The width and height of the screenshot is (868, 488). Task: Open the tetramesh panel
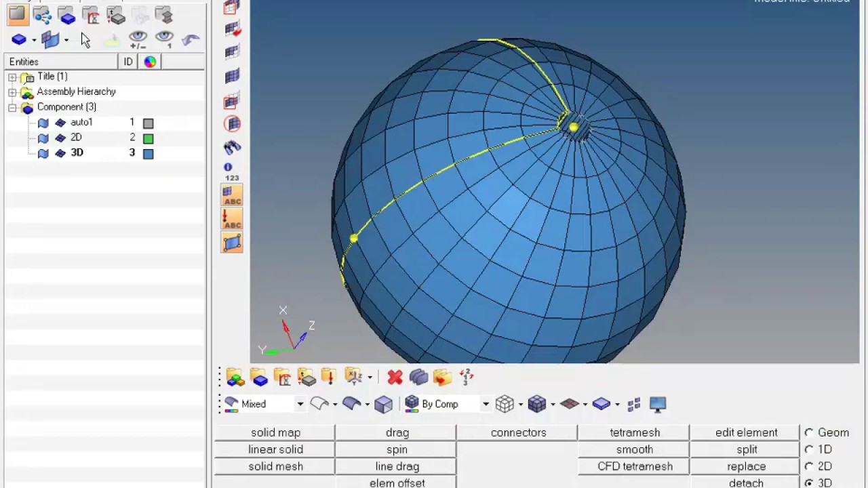coord(635,432)
